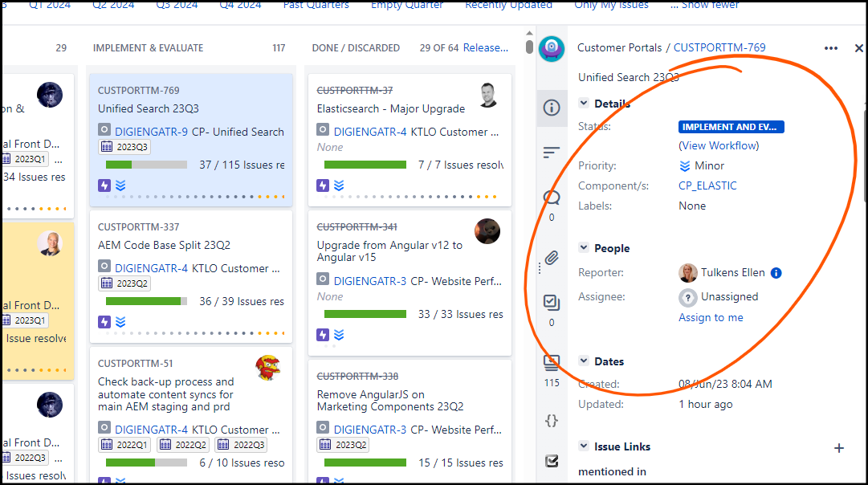
Task: Open CUSTPORTTM-769 link in detail header
Action: pyautogui.click(x=719, y=47)
